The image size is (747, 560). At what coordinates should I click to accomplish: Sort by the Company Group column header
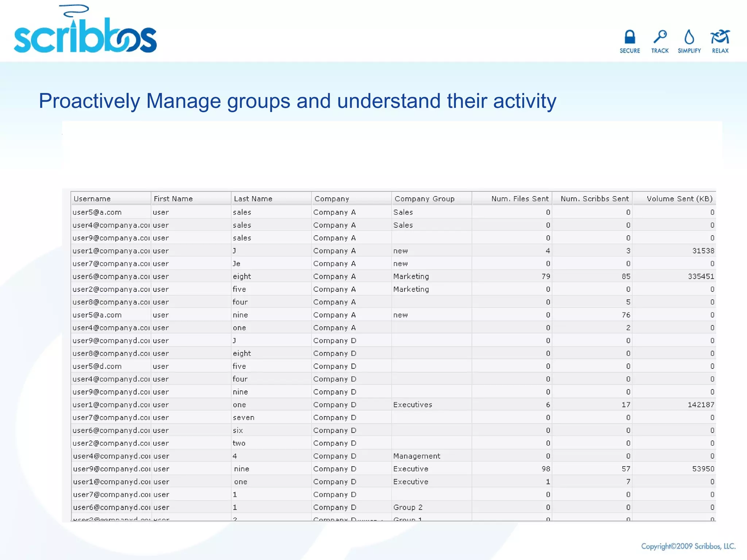click(432, 199)
